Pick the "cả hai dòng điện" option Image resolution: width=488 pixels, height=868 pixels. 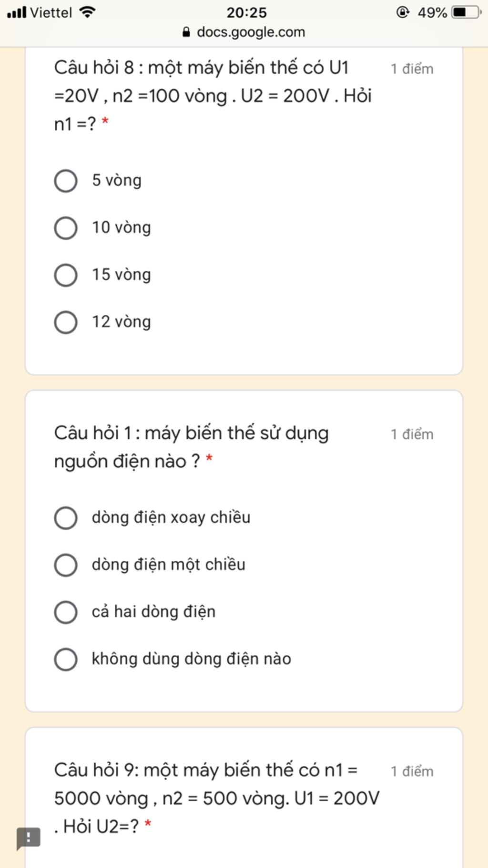(66, 612)
